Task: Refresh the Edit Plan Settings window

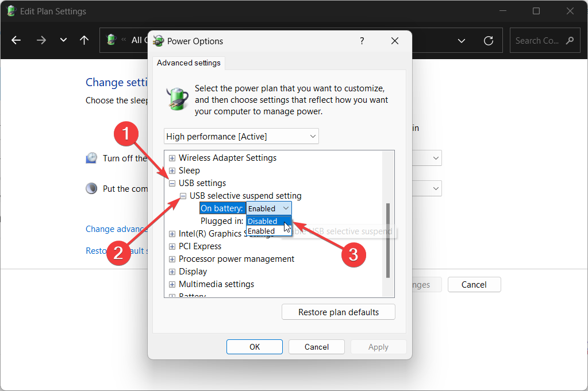Action: [x=488, y=40]
